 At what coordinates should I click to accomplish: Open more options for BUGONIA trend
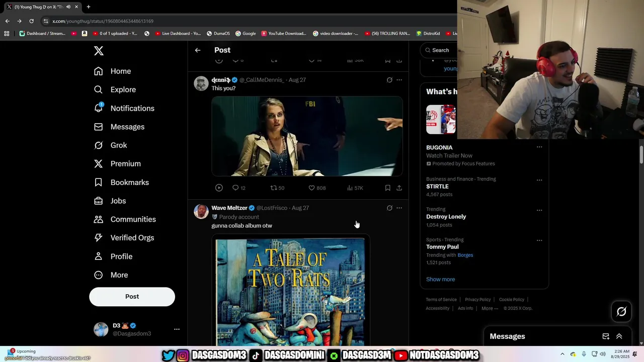click(x=539, y=147)
